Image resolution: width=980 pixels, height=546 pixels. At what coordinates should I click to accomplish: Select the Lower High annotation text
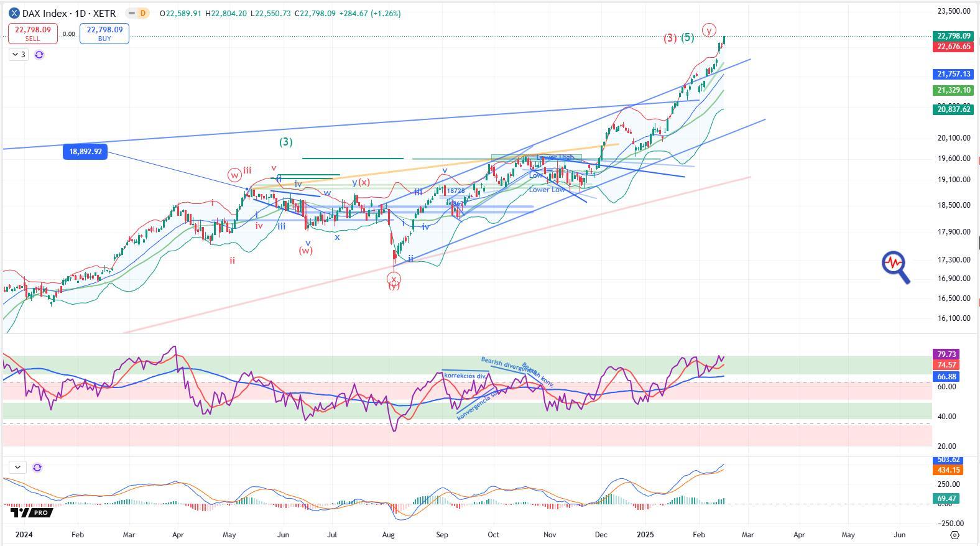click(555, 157)
